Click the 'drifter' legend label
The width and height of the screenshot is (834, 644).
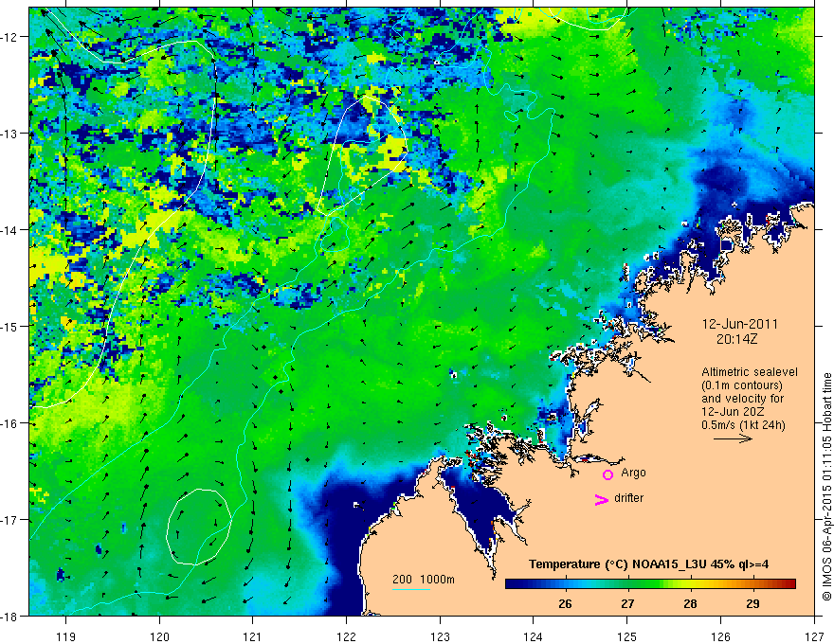tap(628, 498)
